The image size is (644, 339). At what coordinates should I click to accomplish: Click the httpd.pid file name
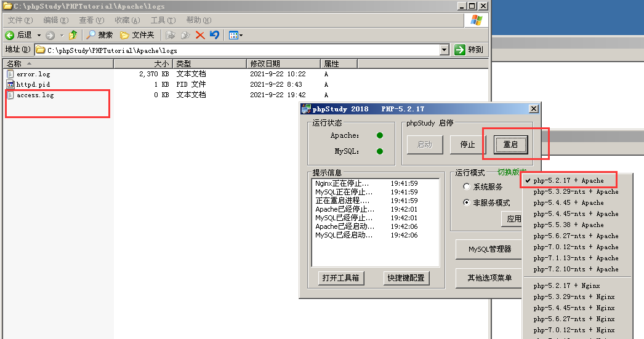click(x=33, y=84)
